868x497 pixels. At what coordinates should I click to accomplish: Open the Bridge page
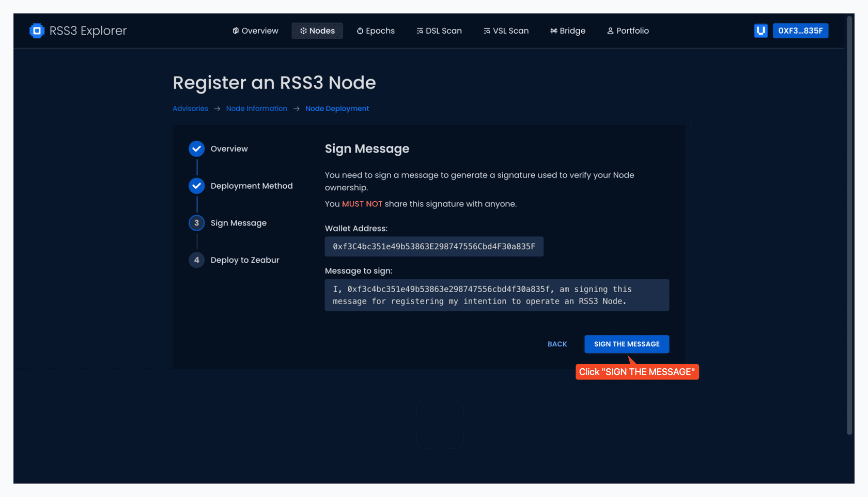pyautogui.click(x=568, y=31)
